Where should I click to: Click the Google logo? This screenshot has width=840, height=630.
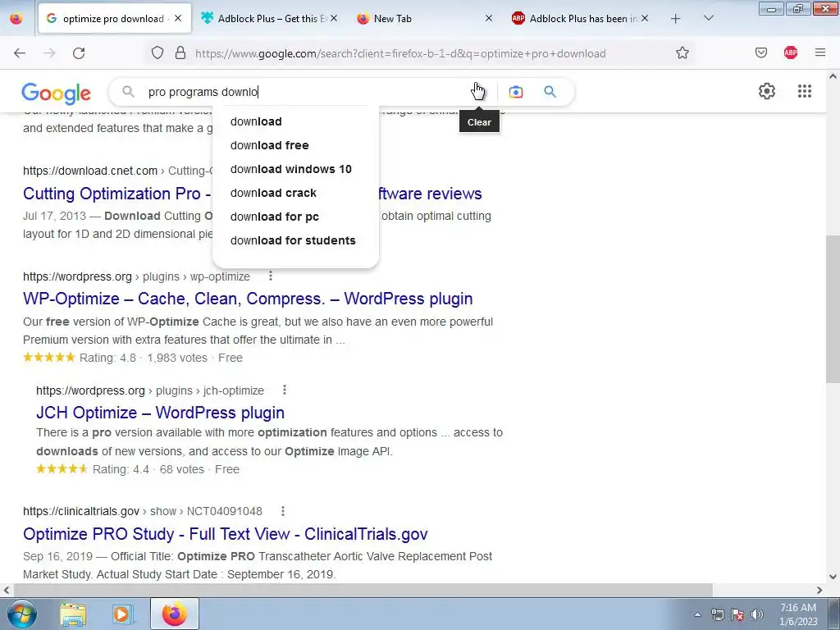click(57, 94)
